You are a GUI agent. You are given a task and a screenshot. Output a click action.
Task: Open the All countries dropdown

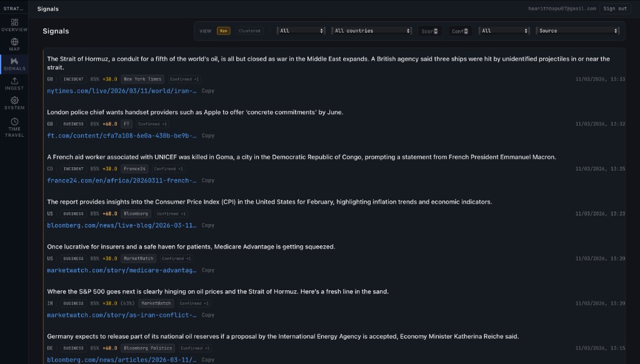click(372, 31)
